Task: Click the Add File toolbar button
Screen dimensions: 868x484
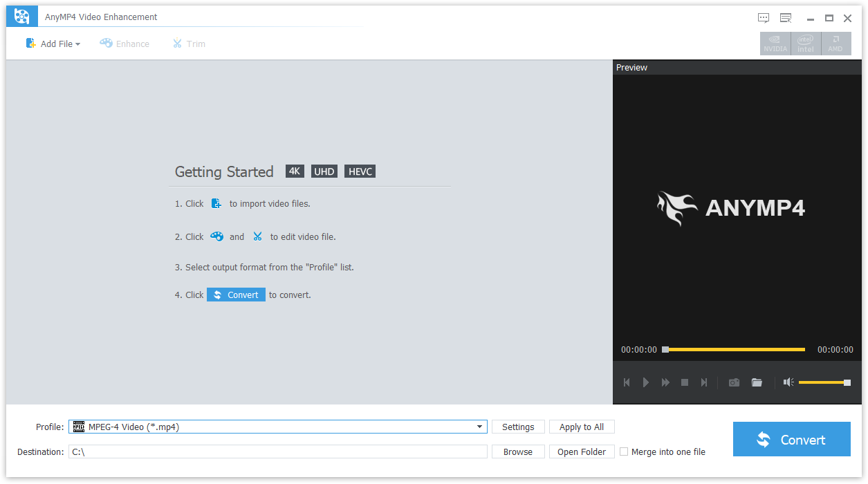Action: click(53, 44)
